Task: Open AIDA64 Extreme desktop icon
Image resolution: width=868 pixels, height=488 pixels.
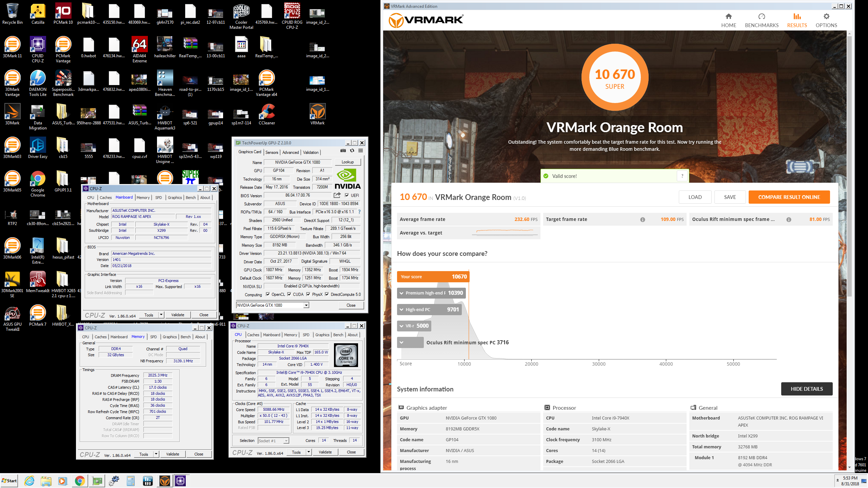Action: pyautogui.click(x=140, y=49)
